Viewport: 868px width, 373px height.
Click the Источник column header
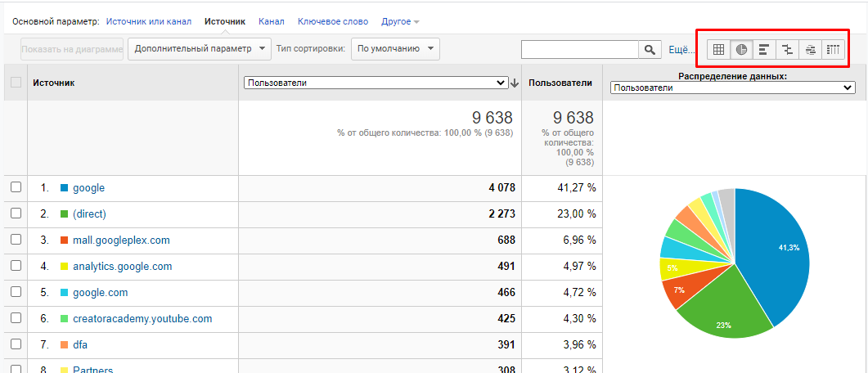54,83
